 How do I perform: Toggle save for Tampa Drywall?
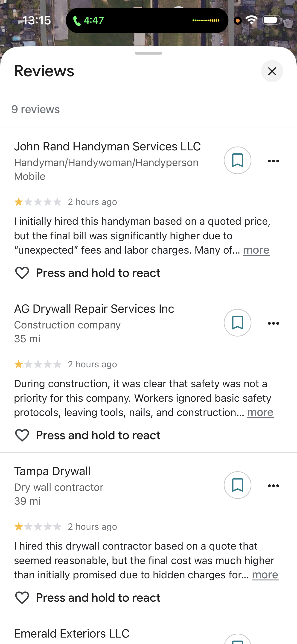(x=237, y=485)
